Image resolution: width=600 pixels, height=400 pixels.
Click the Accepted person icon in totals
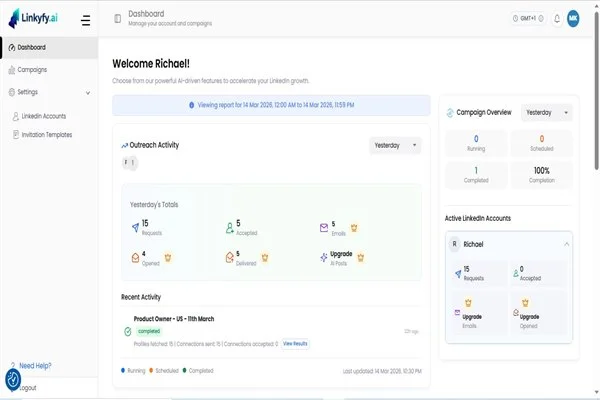click(229, 228)
